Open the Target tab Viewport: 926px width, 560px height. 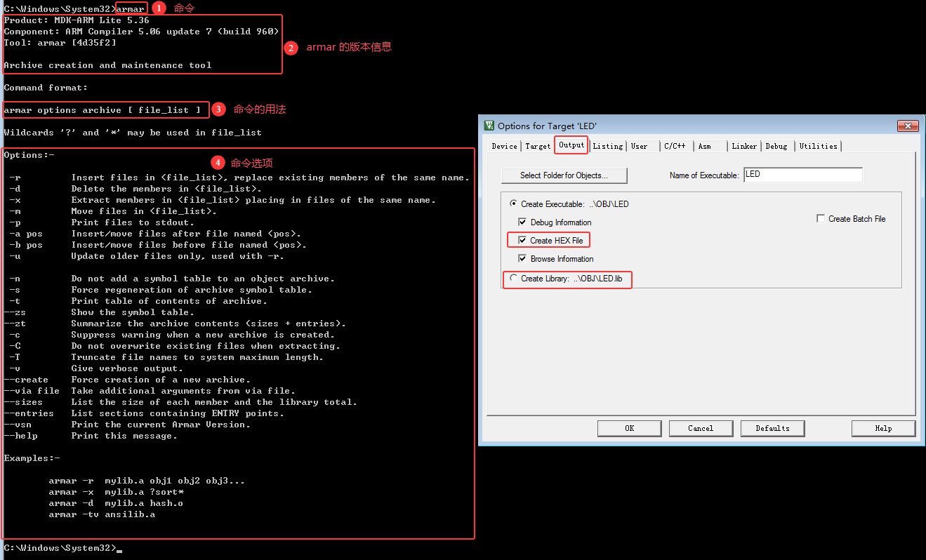pos(538,146)
